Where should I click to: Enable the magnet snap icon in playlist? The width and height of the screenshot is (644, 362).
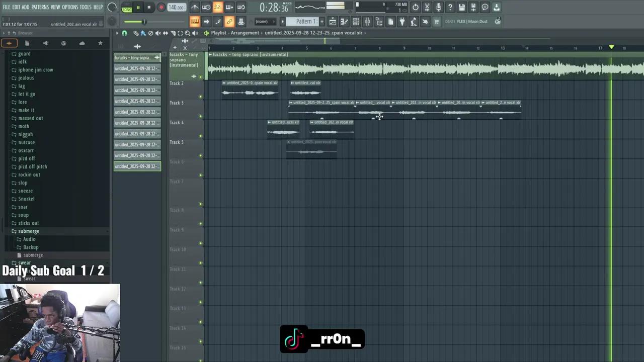pos(124,33)
